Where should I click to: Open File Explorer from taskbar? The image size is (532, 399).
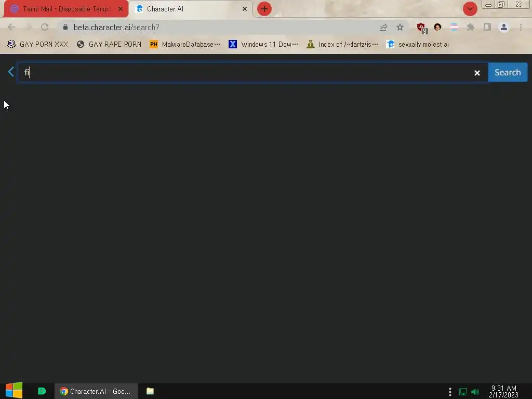tap(150, 391)
